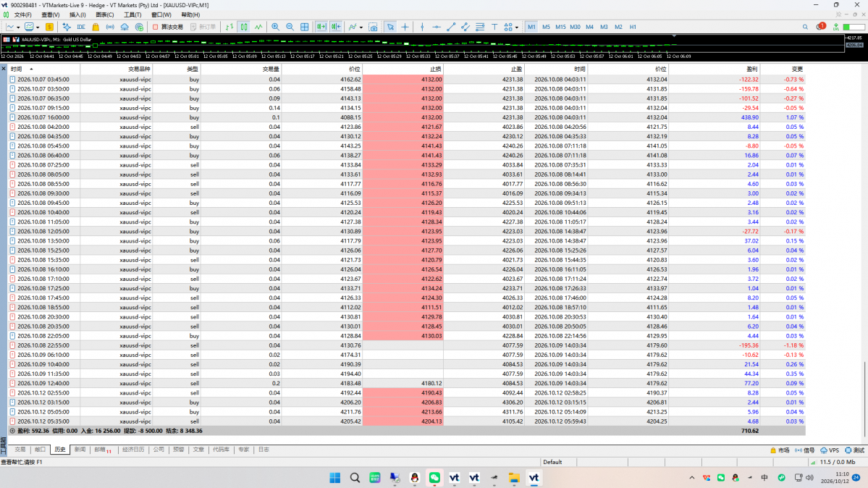
Task: Toggle chart auto scroll to end
Action: (321, 27)
